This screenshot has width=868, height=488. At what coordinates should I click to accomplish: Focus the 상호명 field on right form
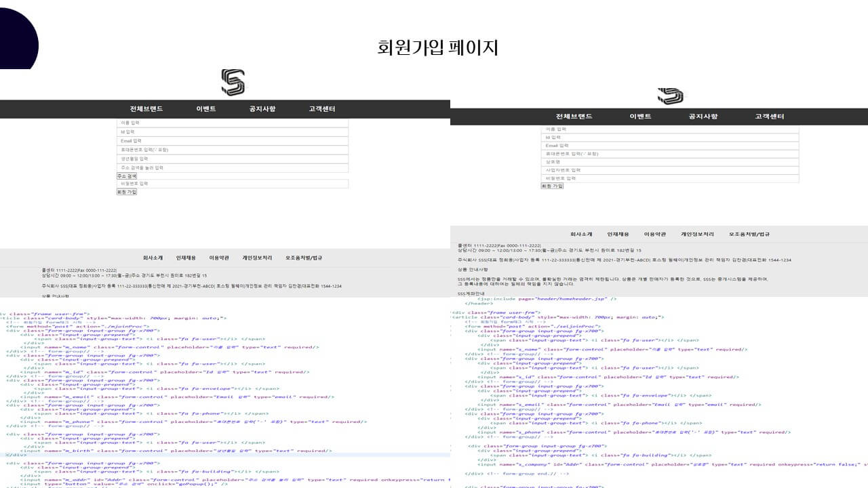670,163
